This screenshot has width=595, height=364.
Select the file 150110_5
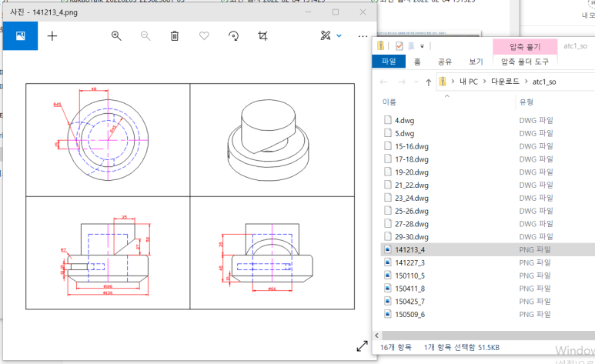(x=409, y=276)
